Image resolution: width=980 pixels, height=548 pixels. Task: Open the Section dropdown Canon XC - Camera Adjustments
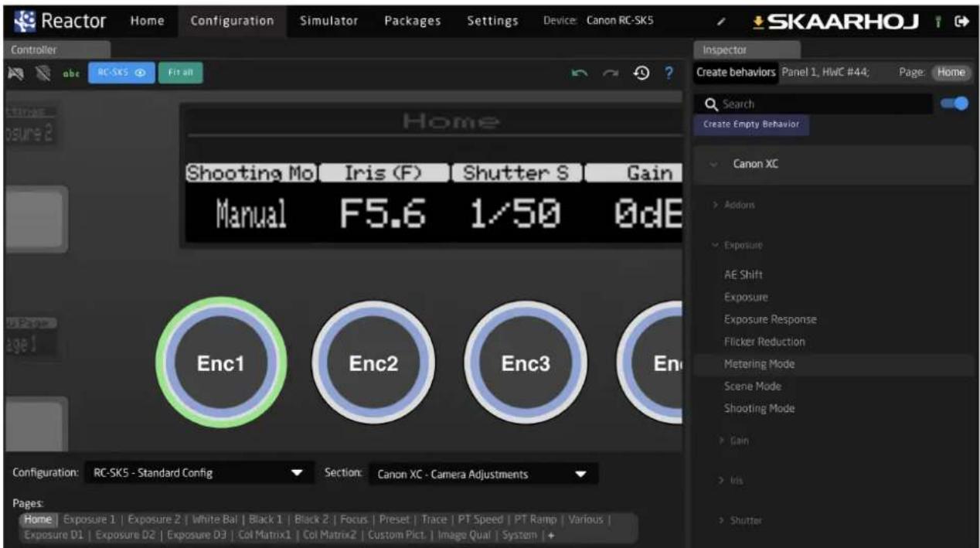pyautogui.click(x=483, y=474)
